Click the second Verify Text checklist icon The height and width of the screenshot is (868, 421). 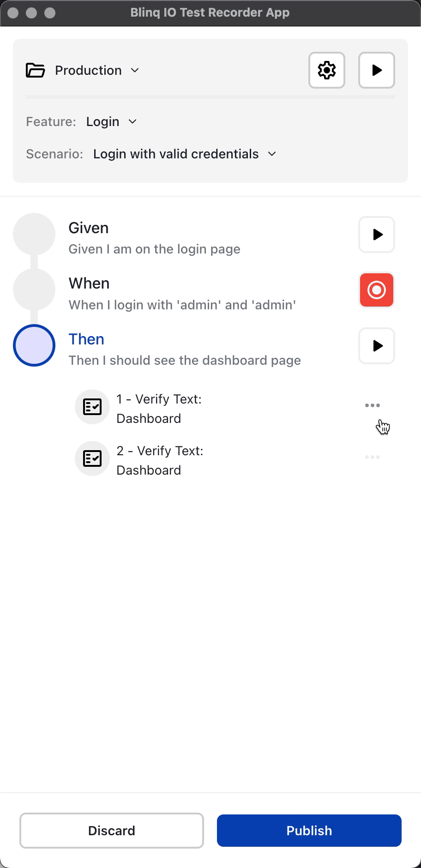pos(92,458)
